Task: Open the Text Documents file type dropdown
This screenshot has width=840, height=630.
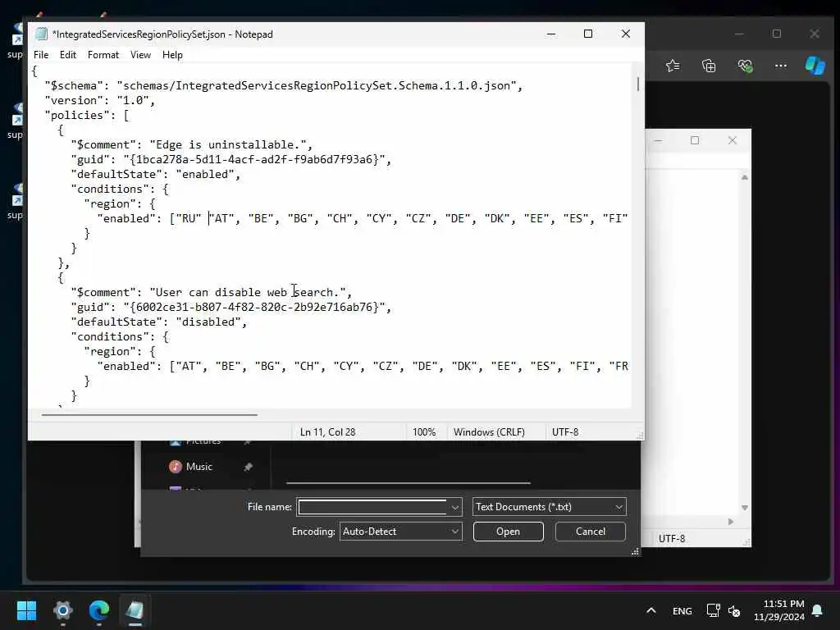Action: point(549,507)
